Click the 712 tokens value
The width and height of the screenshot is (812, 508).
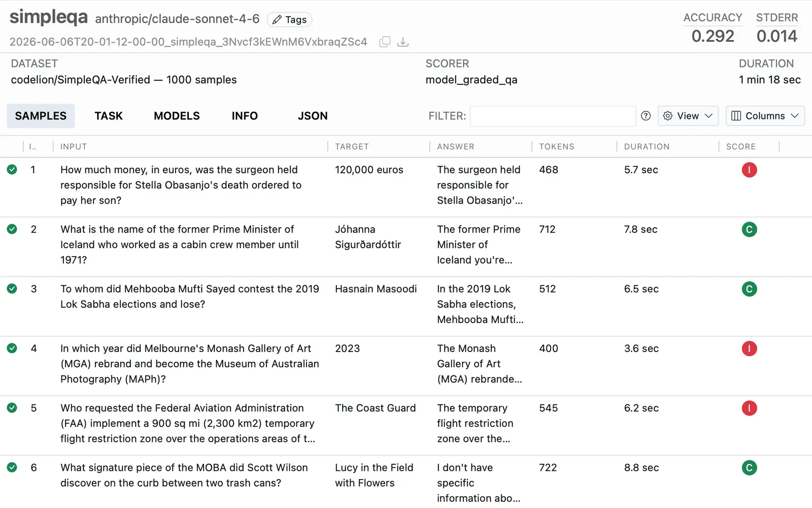click(x=547, y=229)
